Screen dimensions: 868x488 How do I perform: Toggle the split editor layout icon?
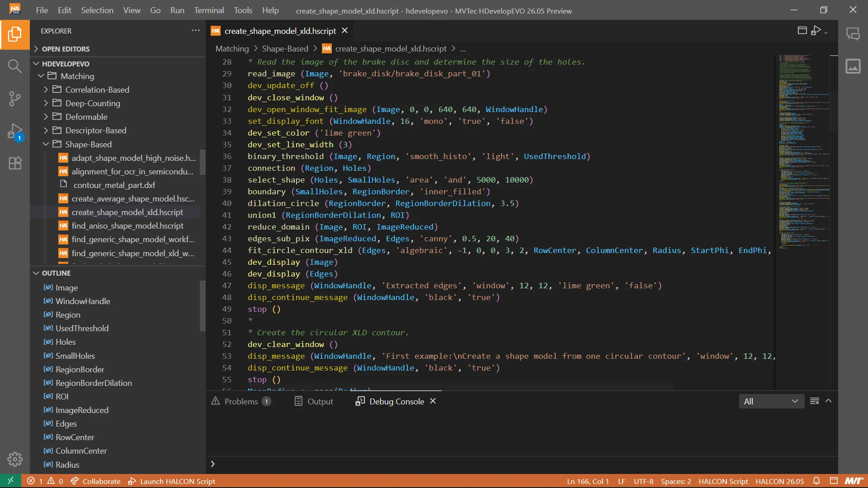click(x=802, y=30)
